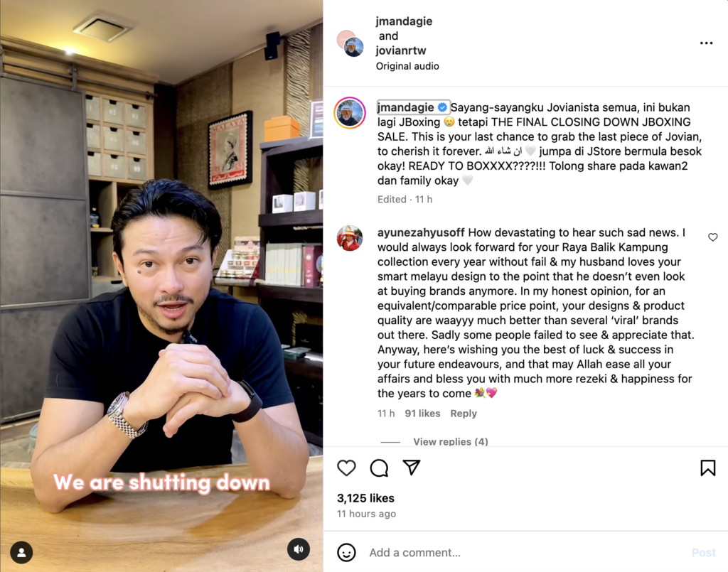Open emoji picker smiley icon
Image resolution: width=728 pixels, height=572 pixels.
coord(346,553)
